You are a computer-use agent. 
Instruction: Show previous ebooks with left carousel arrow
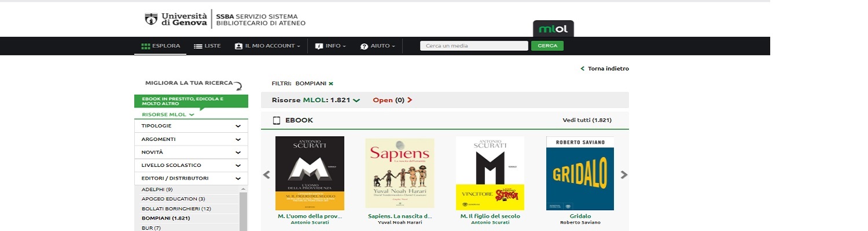pos(266,174)
